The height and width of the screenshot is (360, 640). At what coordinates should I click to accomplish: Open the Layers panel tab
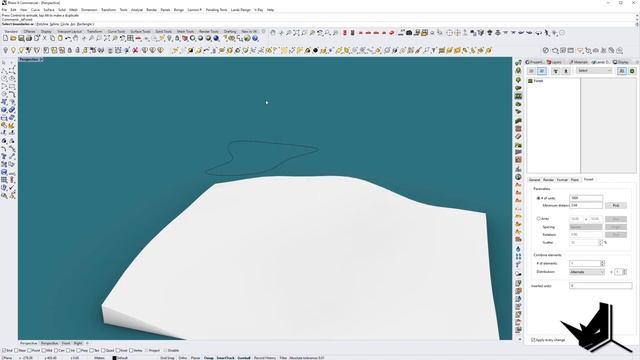tap(554, 62)
